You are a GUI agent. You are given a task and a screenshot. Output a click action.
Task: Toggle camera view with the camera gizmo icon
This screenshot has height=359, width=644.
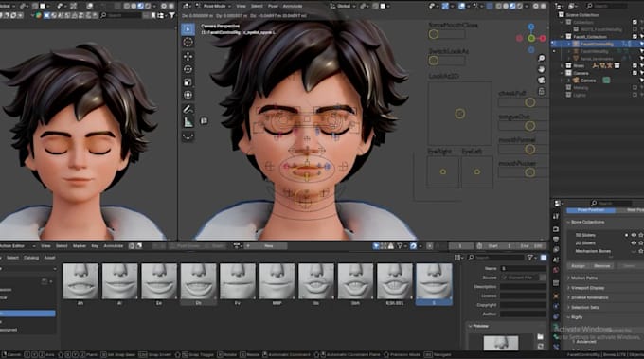542,80
